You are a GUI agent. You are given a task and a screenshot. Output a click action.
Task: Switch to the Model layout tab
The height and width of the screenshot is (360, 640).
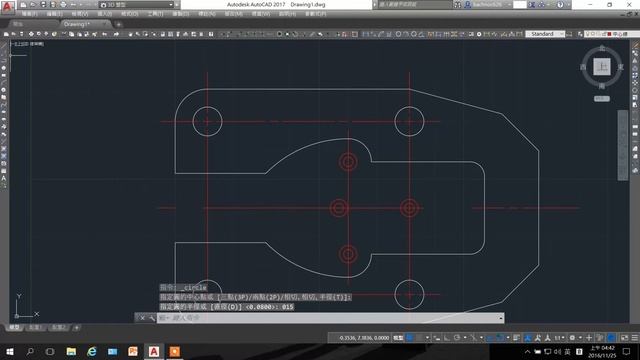pyautogui.click(x=15, y=327)
